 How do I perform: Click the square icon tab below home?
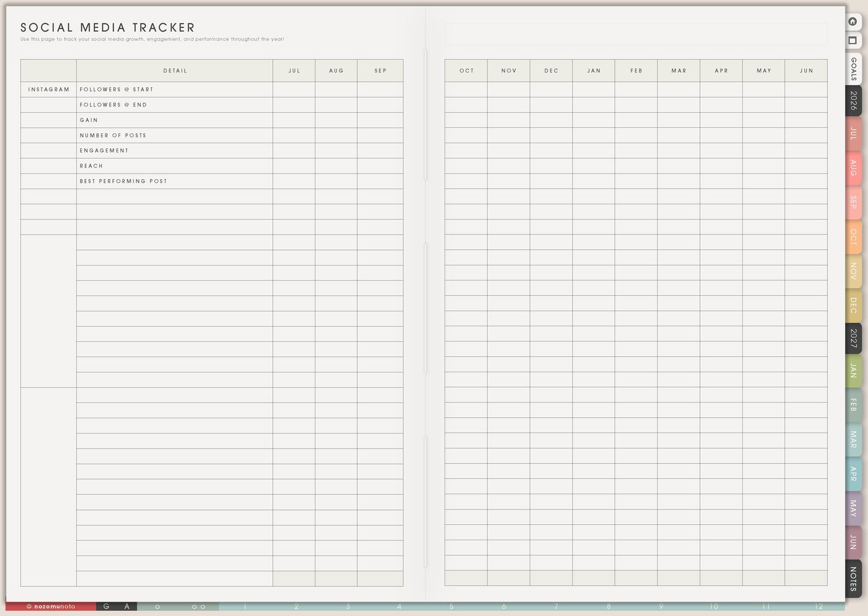tap(853, 41)
